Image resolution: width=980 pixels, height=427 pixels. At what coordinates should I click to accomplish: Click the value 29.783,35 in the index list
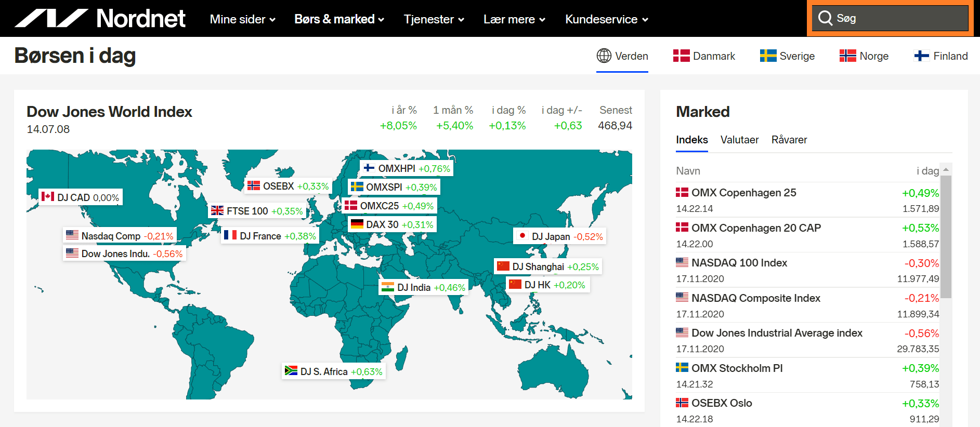pyautogui.click(x=918, y=349)
